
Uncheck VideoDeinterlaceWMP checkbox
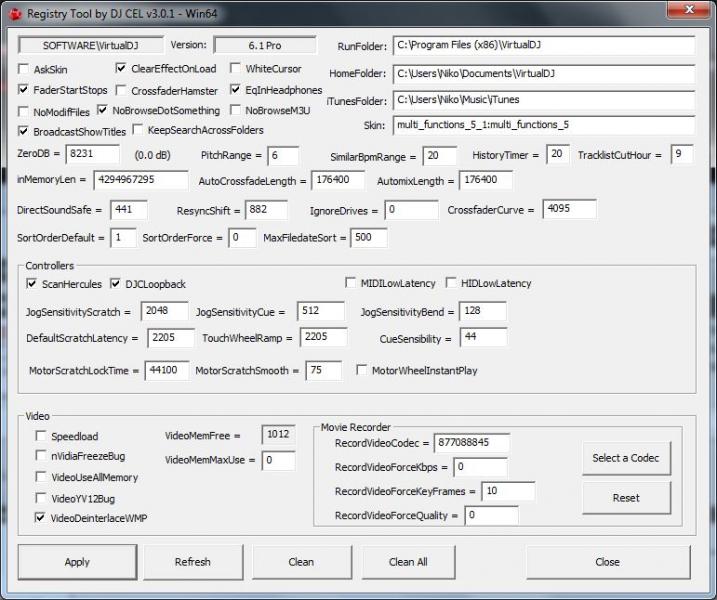click(x=41, y=518)
